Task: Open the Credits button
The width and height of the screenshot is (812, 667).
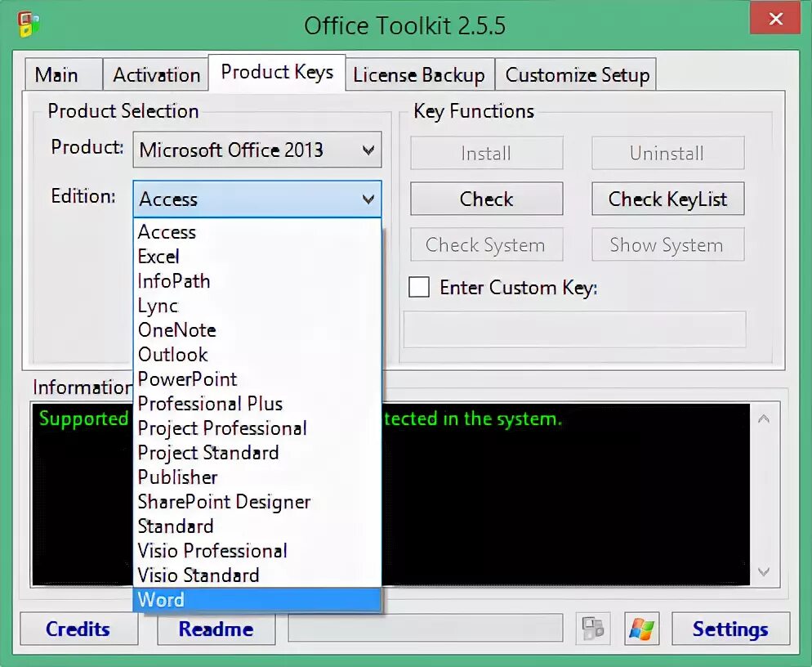Action: [79, 629]
